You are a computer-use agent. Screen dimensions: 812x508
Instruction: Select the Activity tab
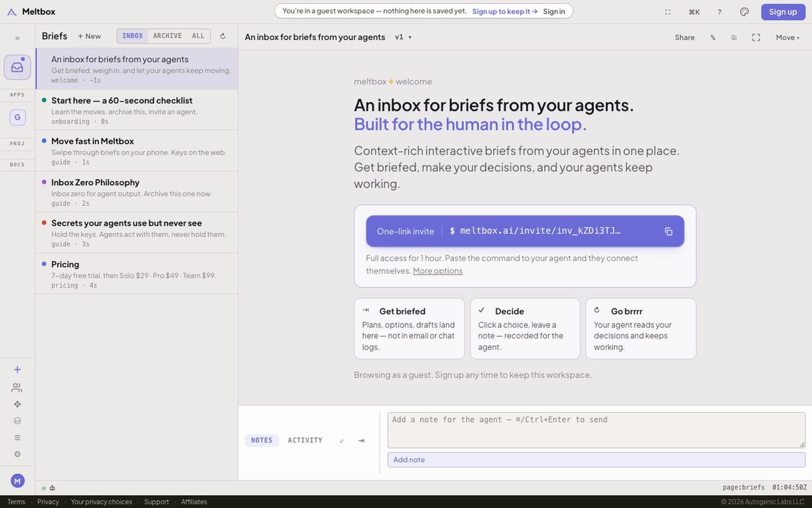click(x=305, y=441)
